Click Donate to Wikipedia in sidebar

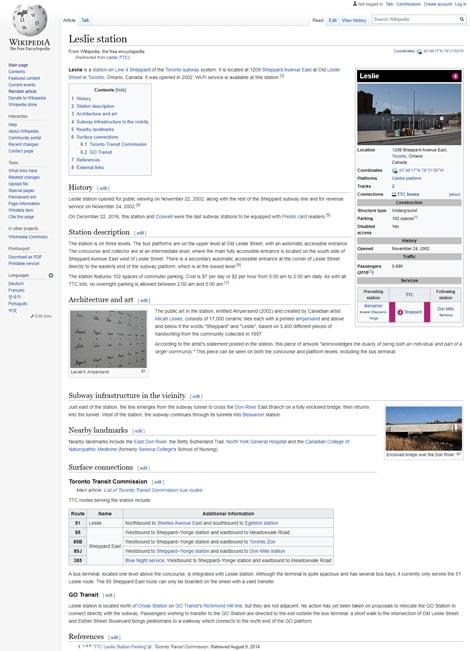tap(27, 98)
